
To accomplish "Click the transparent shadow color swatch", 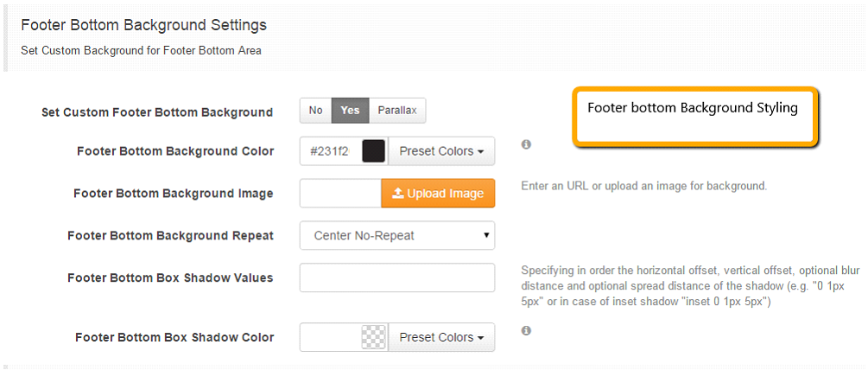I will click(x=373, y=337).
